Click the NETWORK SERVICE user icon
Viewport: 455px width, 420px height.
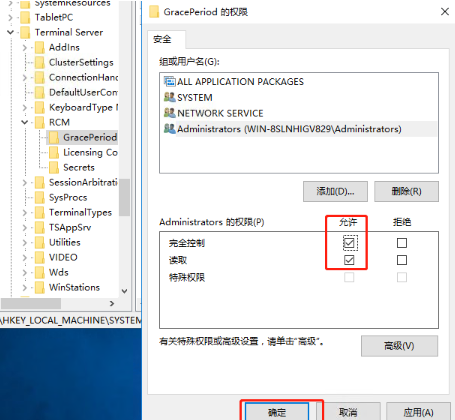click(170, 113)
